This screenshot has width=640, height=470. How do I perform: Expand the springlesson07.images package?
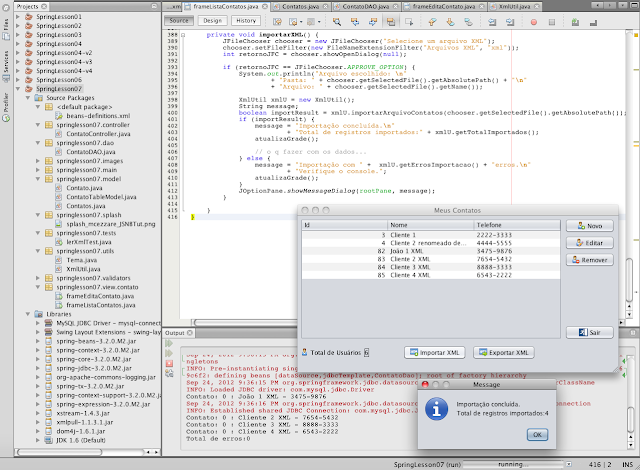point(36,161)
